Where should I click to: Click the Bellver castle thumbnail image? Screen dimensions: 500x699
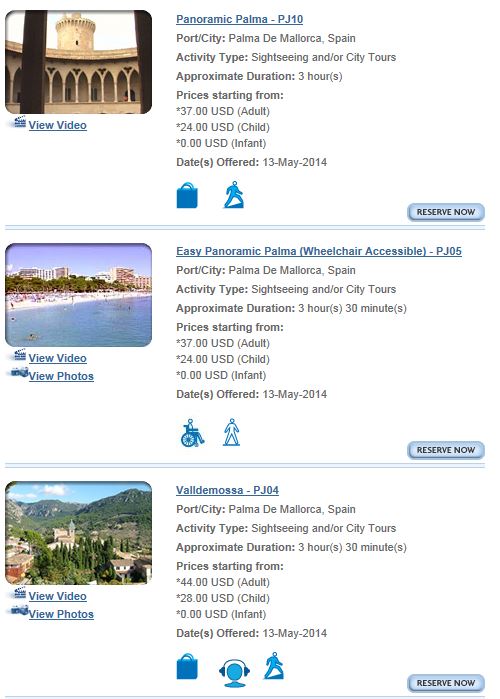point(78,62)
